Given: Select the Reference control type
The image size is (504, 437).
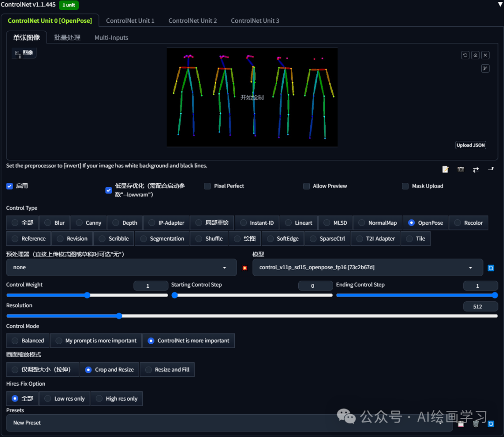Looking at the screenshot, I should coord(28,238).
